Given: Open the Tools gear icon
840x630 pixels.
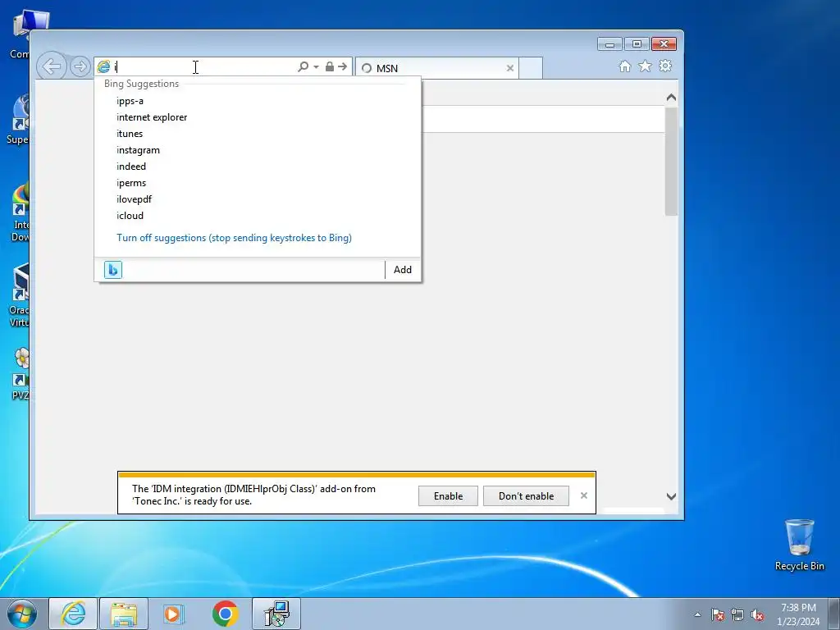Looking at the screenshot, I should pos(664,66).
